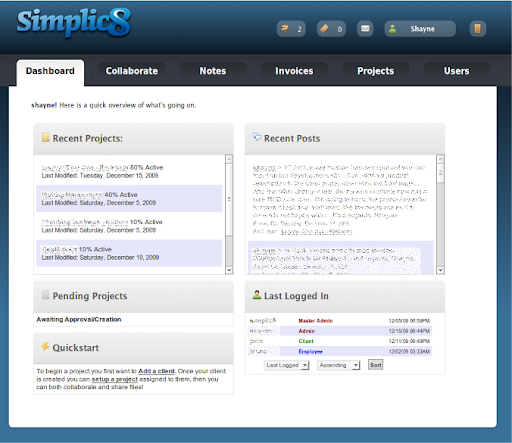512x443 pixels.
Task: Click the Recent Posts speech bubble icon
Action: click(257, 137)
